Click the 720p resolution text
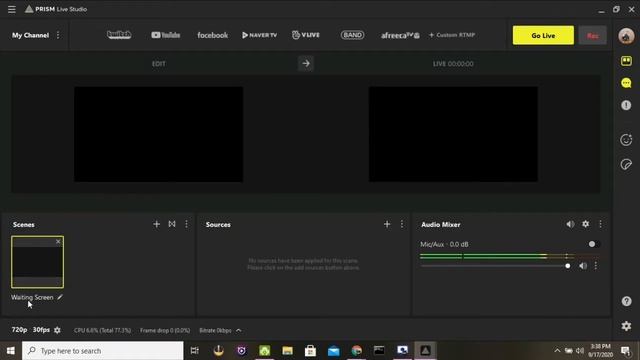This screenshot has width=640, height=360. 19,330
